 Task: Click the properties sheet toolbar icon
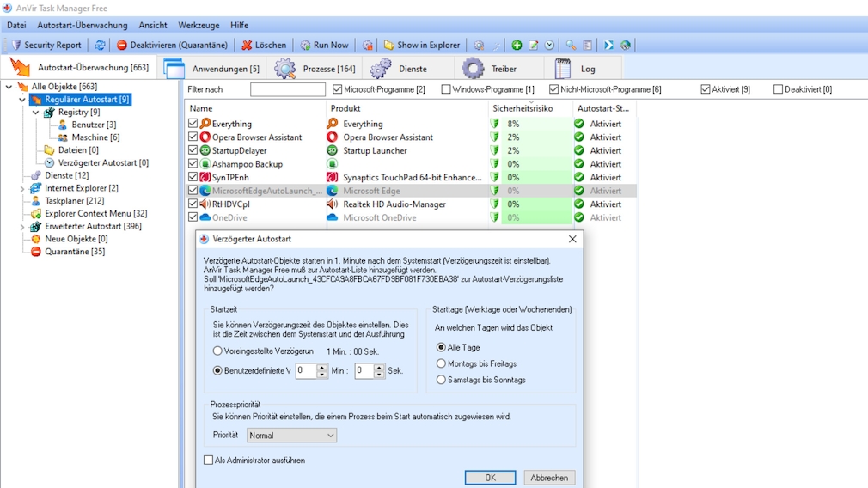click(x=587, y=45)
